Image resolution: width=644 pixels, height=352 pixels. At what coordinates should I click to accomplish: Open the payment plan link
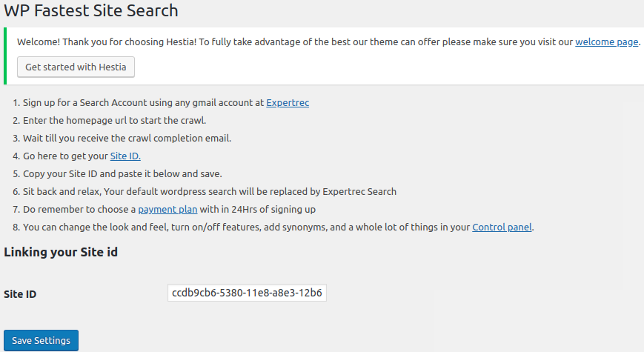167,209
